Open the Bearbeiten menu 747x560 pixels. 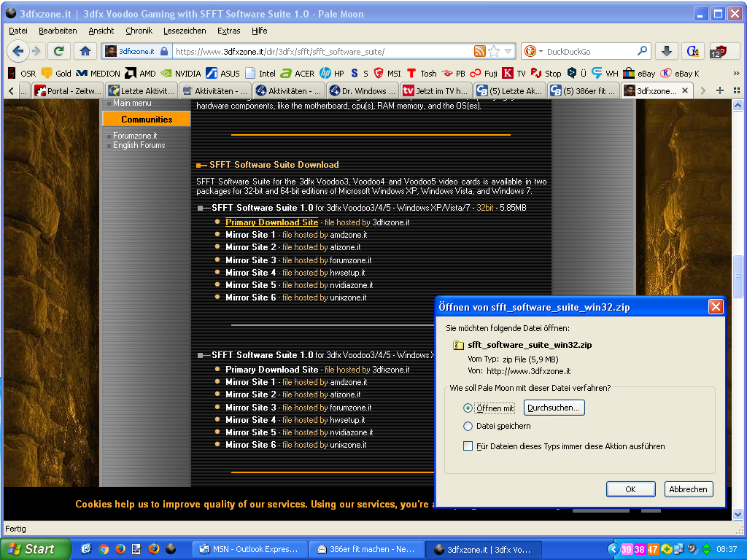coord(58,31)
